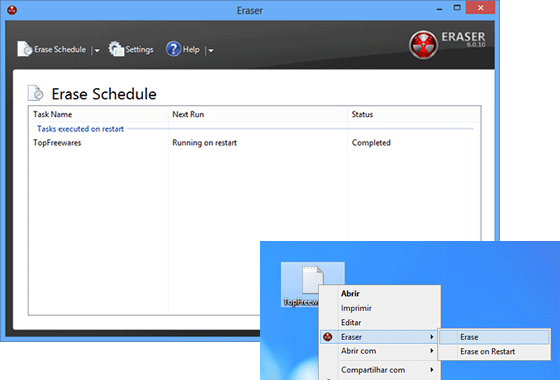Select the TopFreewares task row

[x=254, y=143]
